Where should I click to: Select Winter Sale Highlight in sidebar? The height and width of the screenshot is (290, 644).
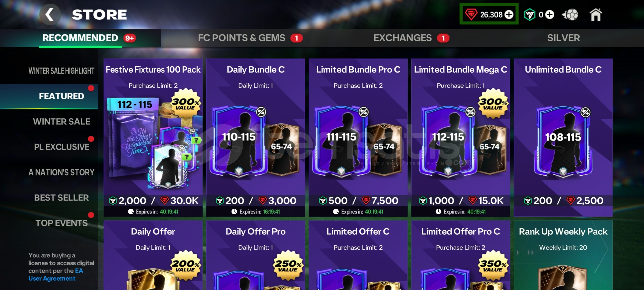coord(61,71)
